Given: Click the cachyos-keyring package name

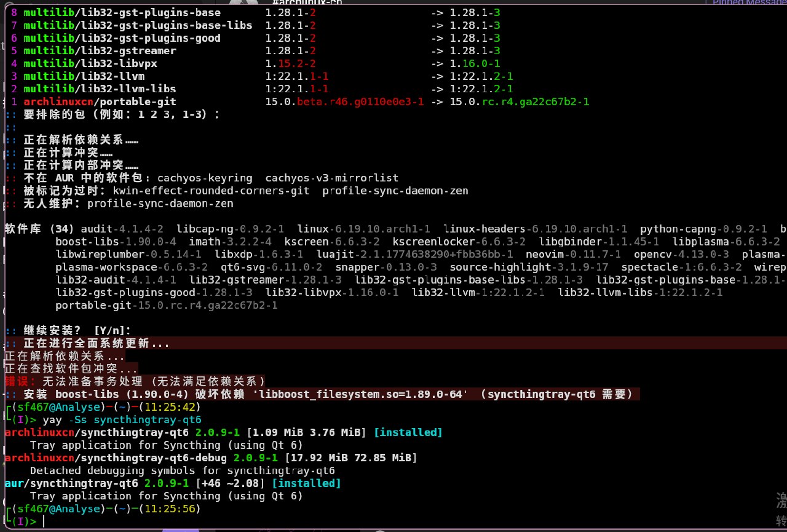Looking at the screenshot, I should 205,178.
